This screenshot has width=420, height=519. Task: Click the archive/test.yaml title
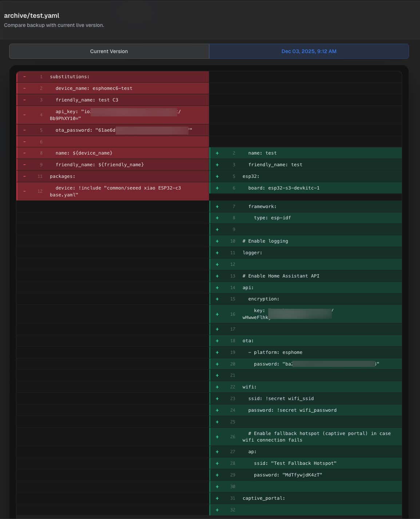(x=32, y=16)
